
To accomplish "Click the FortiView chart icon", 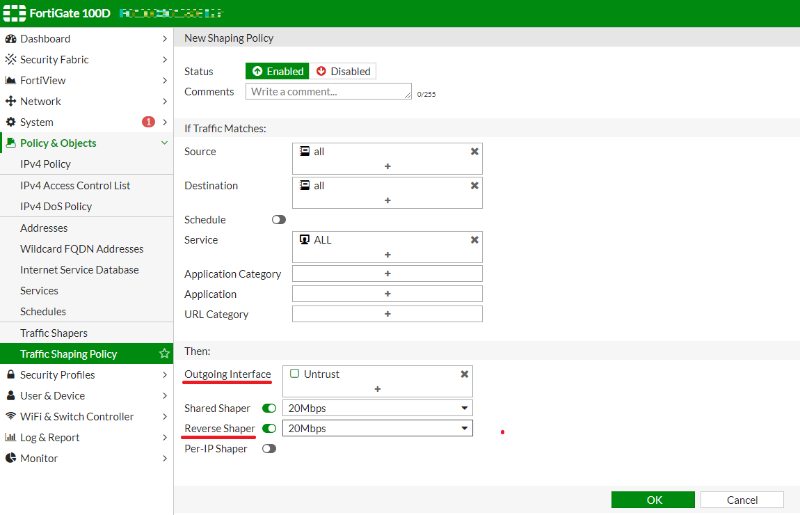I will (x=11, y=81).
